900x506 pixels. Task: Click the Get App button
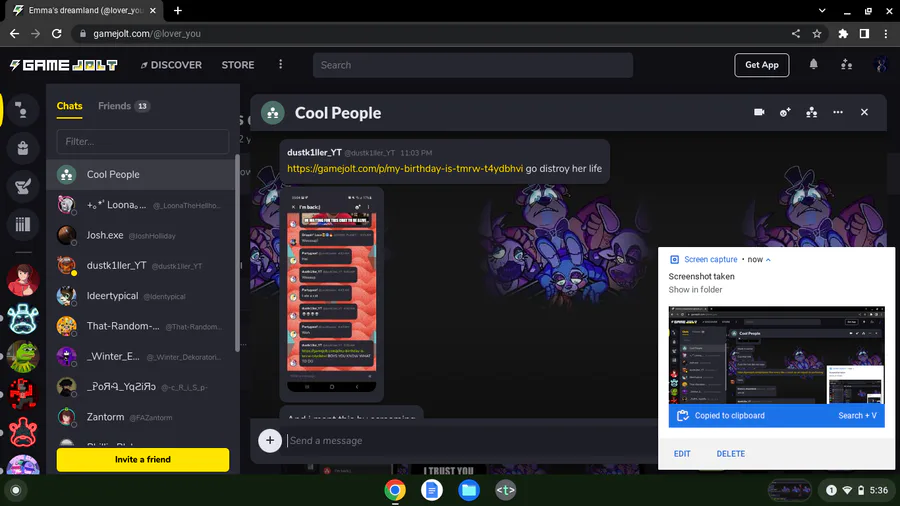pyautogui.click(x=762, y=65)
